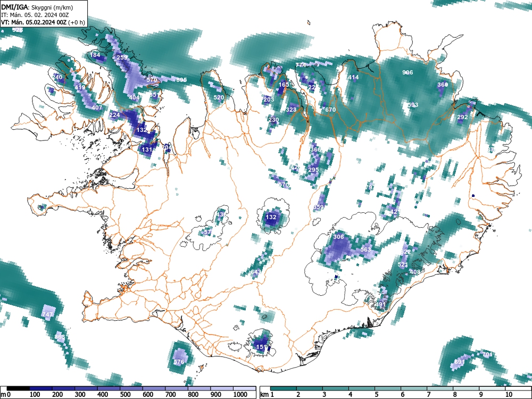This screenshot has width=532, height=399.
Task: Click the visibility value 323 on the map
Action: (291, 110)
